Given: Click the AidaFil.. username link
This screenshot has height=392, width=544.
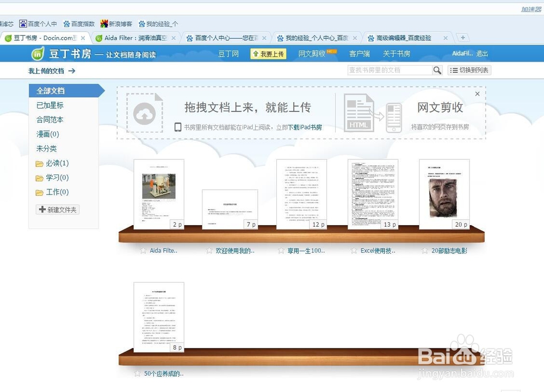Looking at the screenshot, I should pyautogui.click(x=462, y=54).
